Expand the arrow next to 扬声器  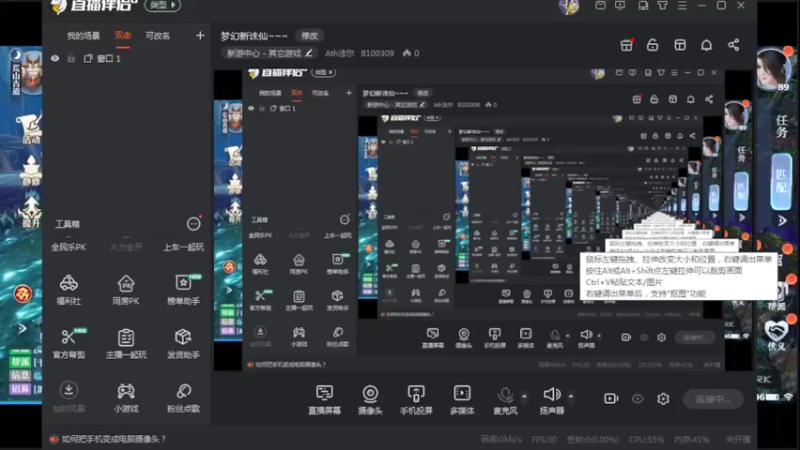(x=571, y=396)
